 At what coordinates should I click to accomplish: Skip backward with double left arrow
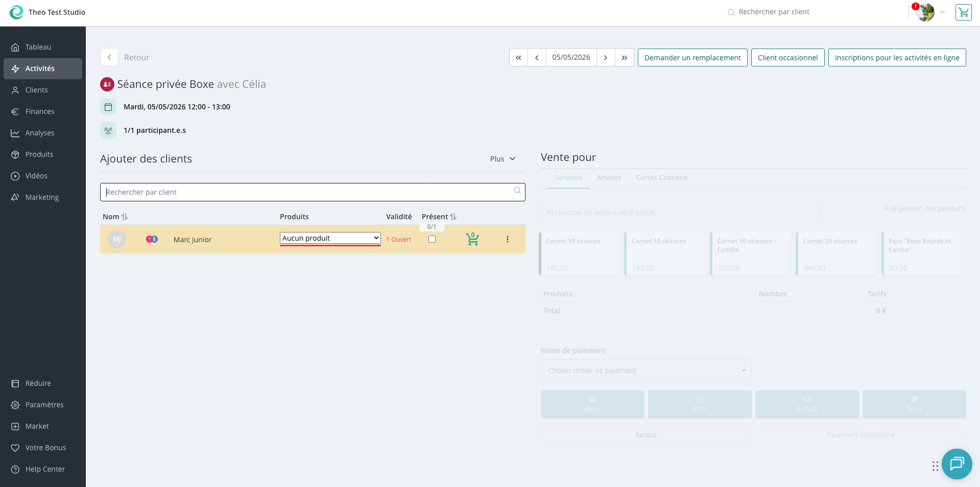[x=518, y=58]
